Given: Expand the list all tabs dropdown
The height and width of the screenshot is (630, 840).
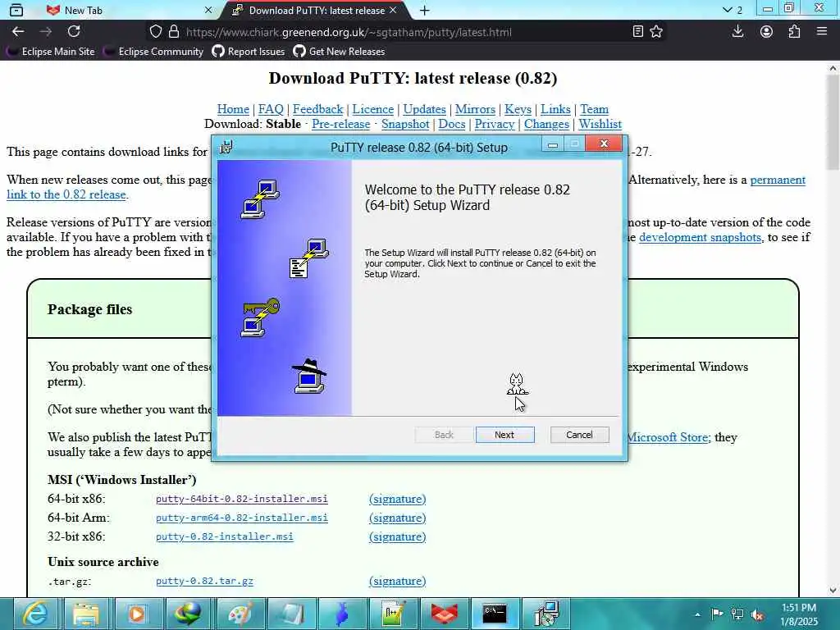Looking at the screenshot, I should tap(733, 10).
